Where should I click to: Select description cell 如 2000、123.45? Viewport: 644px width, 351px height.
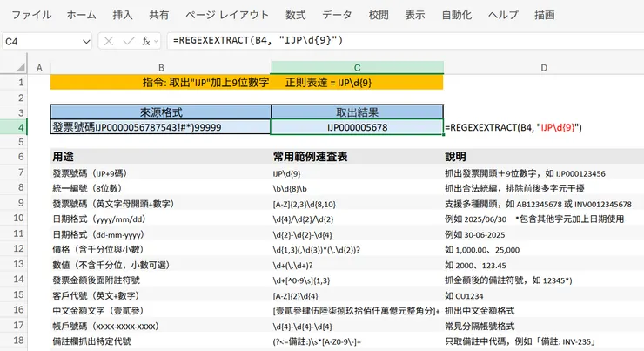coord(544,265)
